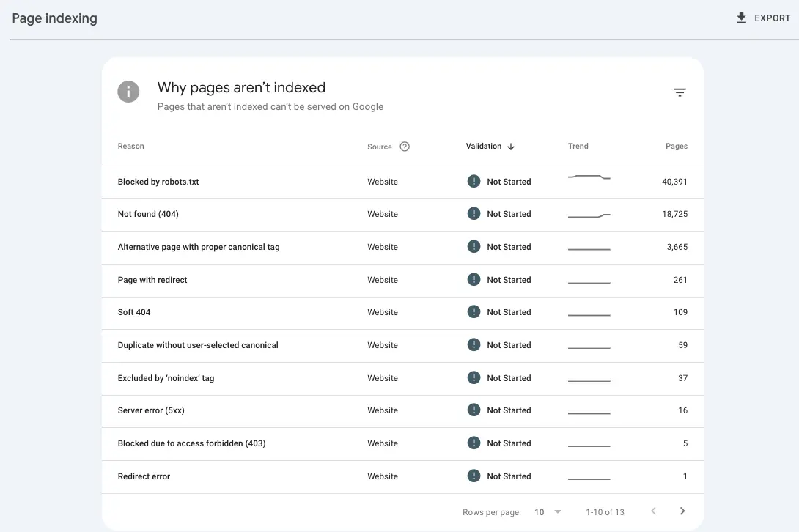Click the previous page chevron
The width and height of the screenshot is (799, 532).
(653, 511)
